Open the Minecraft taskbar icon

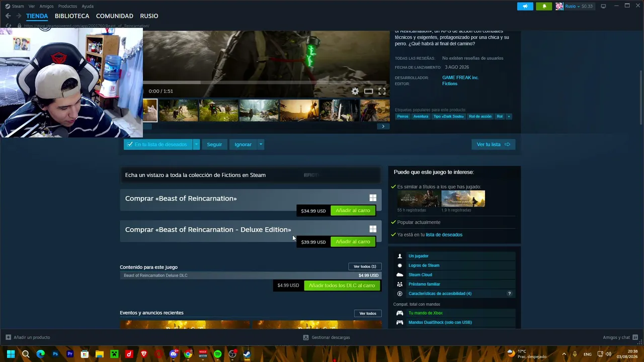click(x=114, y=354)
